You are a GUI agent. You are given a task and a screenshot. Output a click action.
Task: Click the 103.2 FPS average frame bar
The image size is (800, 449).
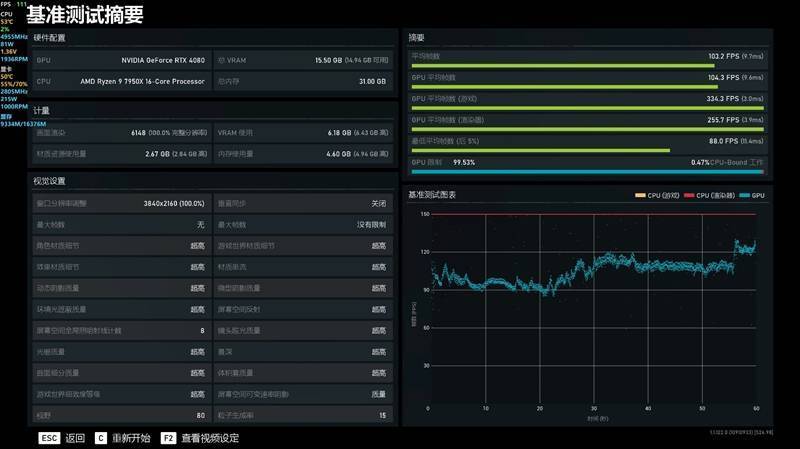pyautogui.click(x=563, y=66)
